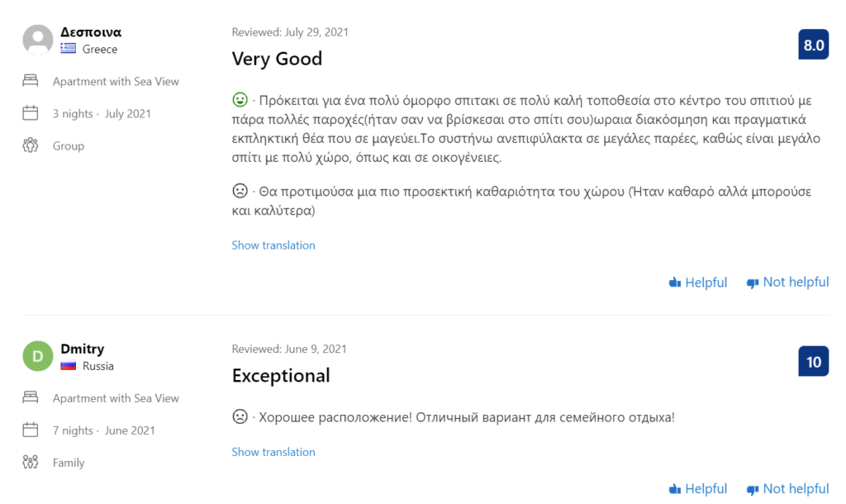Click the 10 review score badge
Image resolution: width=846 pixels, height=504 pixels.
coord(814,361)
